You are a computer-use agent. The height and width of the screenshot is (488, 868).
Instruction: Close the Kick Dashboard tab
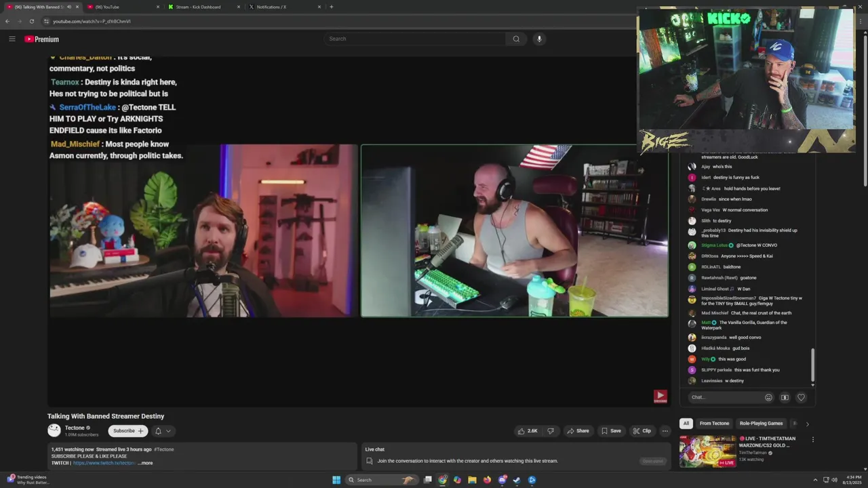(x=239, y=7)
